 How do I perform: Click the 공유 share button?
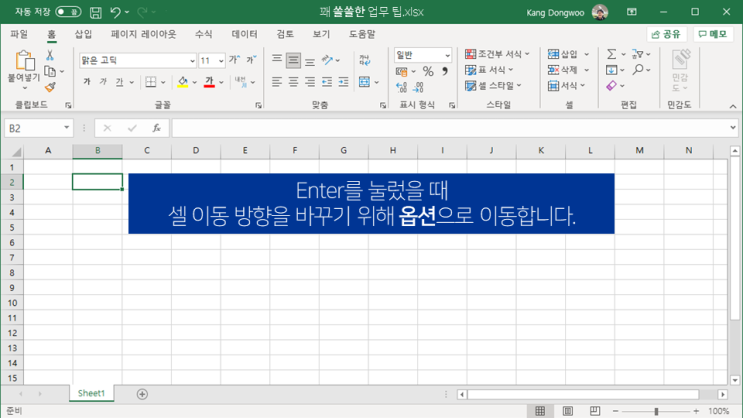[666, 34]
